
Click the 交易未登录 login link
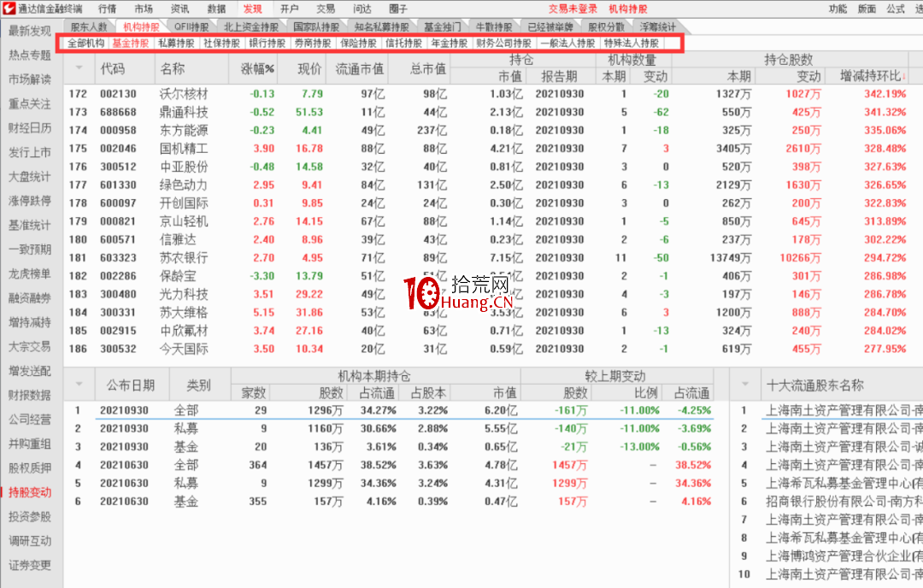[x=573, y=9]
